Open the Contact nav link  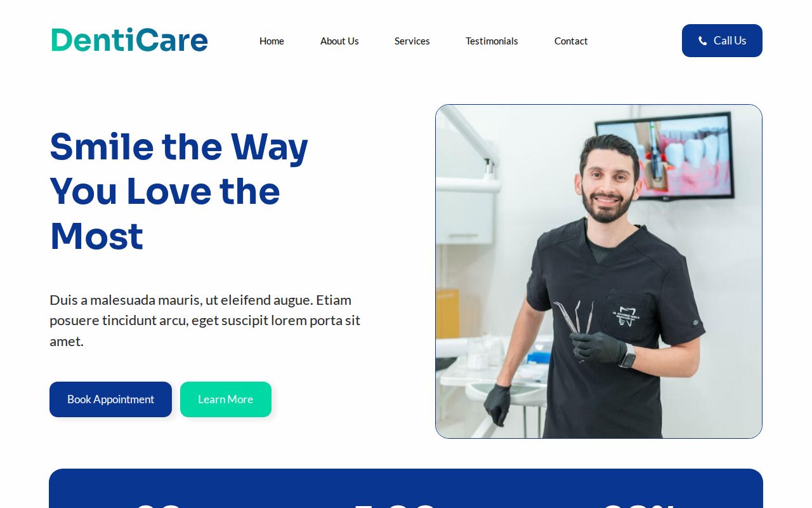click(x=571, y=41)
